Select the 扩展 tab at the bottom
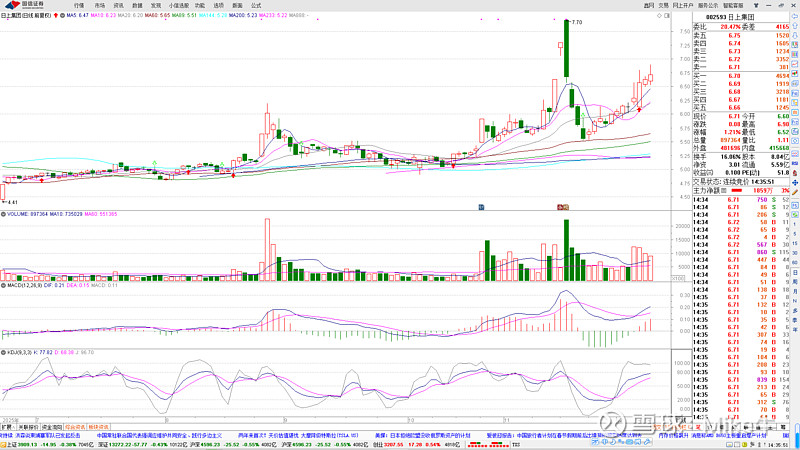The height and width of the screenshot is (450, 800). pos(7,427)
